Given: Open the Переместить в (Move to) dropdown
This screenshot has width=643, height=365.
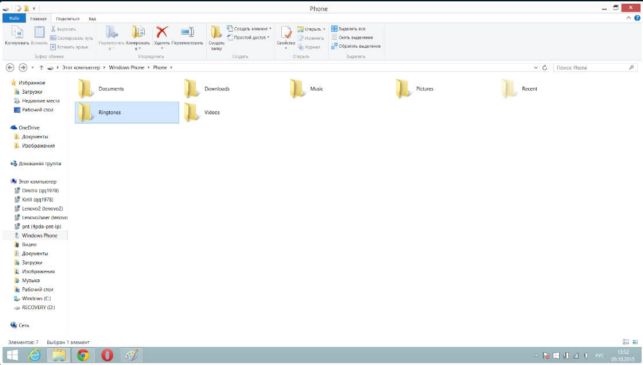Looking at the screenshot, I should (x=111, y=38).
